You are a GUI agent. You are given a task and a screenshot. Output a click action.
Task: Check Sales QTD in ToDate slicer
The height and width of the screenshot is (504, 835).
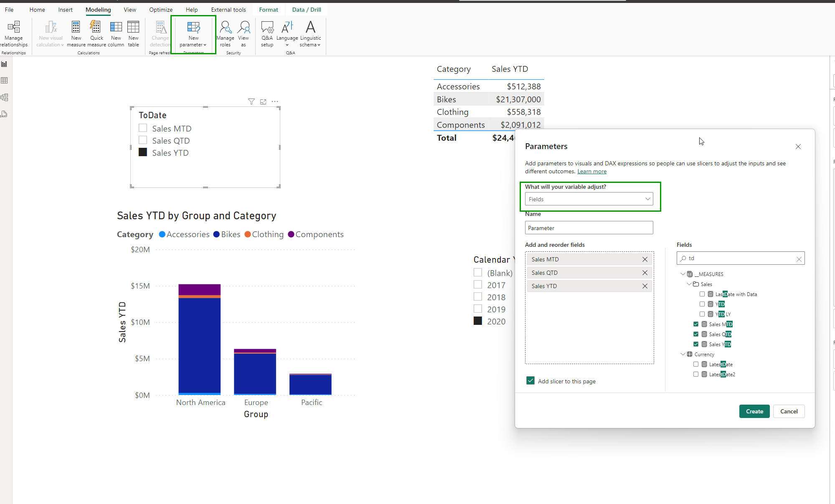pyautogui.click(x=143, y=140)
